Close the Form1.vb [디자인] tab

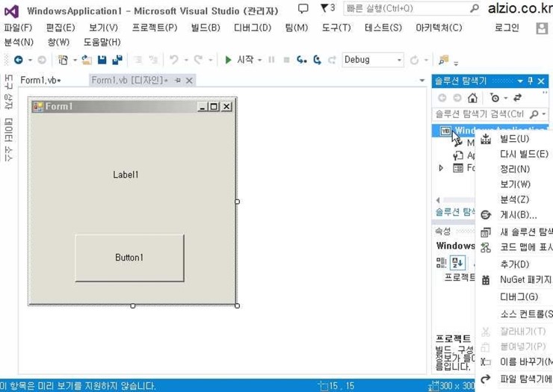[189, 81]
